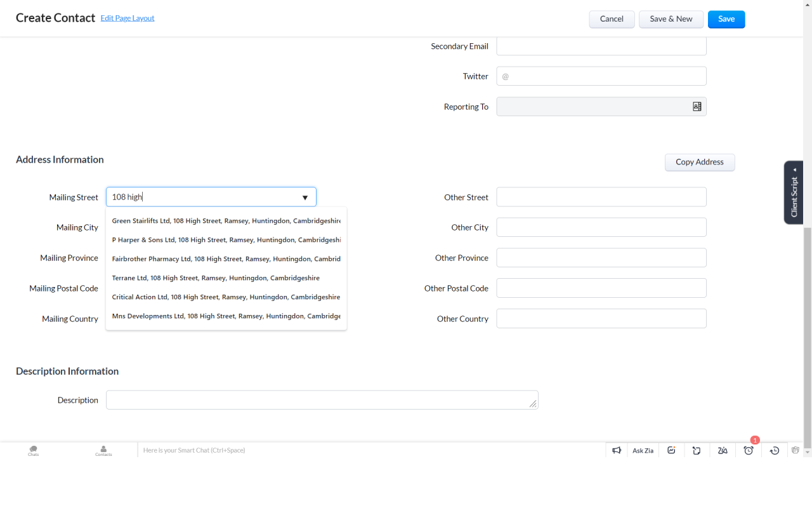Click Copy Address in Address Information
This screenshot has width=812, height=508.
(x=700, y=162)
